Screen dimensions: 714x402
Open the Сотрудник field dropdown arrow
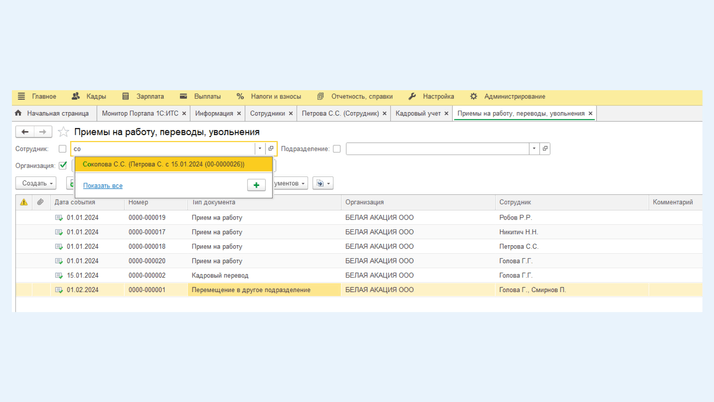click(260, 149)
